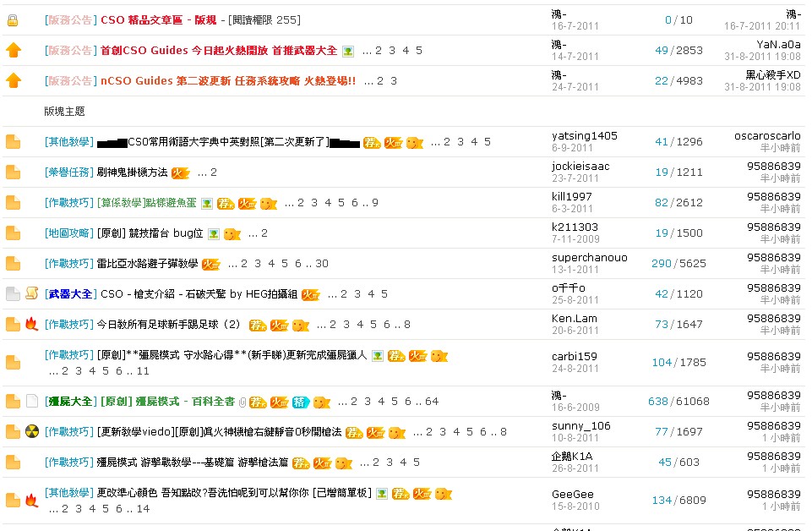This screenshot has width=812, height=531.
Task: Click the lock icon beside CSO 精品文章區 thread
Action: (x=13, y=20)
